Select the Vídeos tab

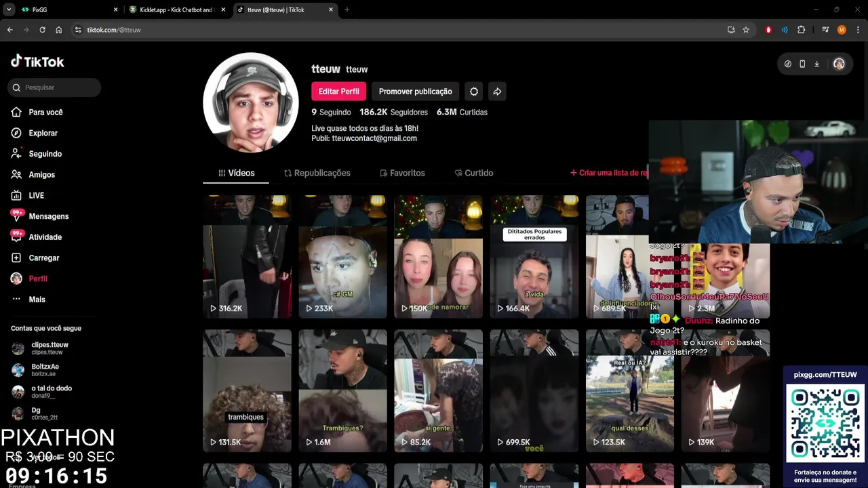point(236,173)
